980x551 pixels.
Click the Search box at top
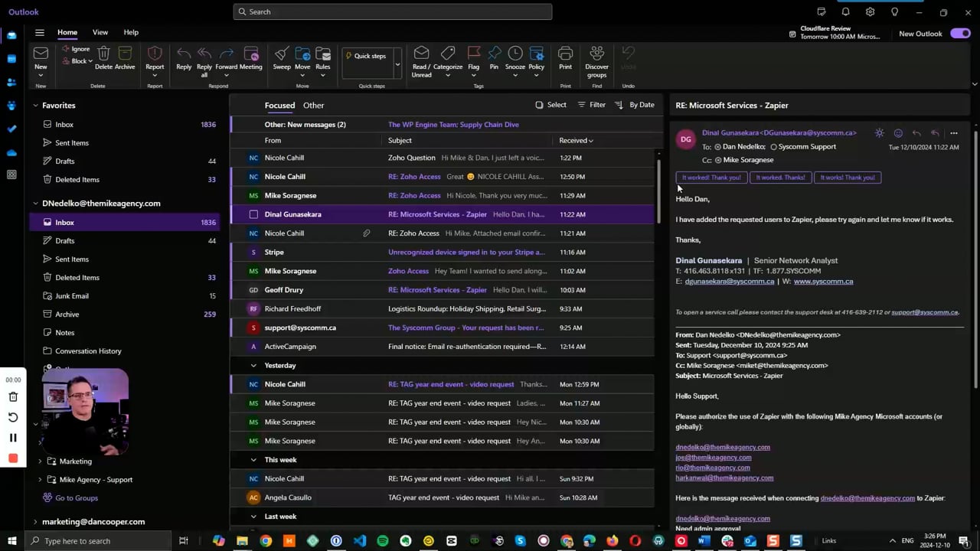click(x=393, y=11)
